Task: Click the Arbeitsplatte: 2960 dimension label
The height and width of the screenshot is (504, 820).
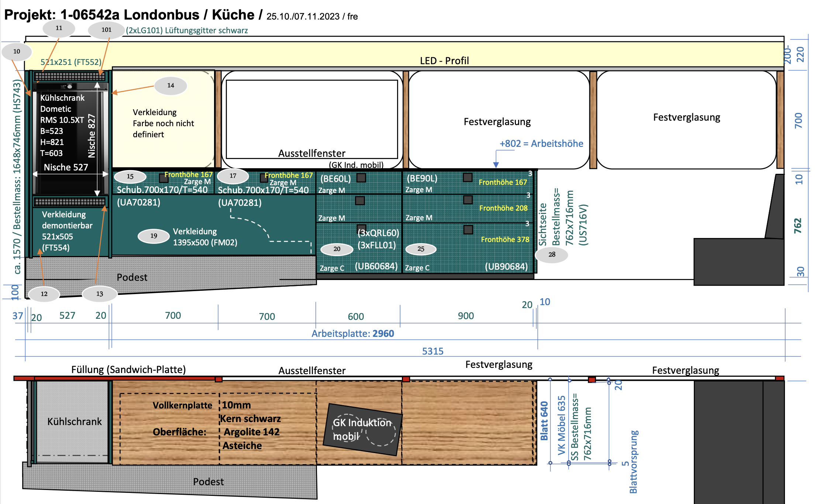Action: click(x=352, y=334)
